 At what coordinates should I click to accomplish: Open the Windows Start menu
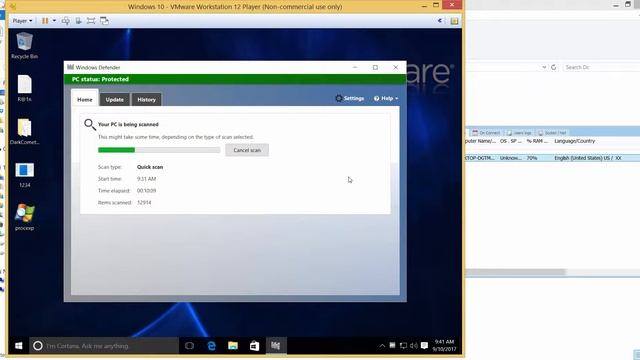pos(18,346)
